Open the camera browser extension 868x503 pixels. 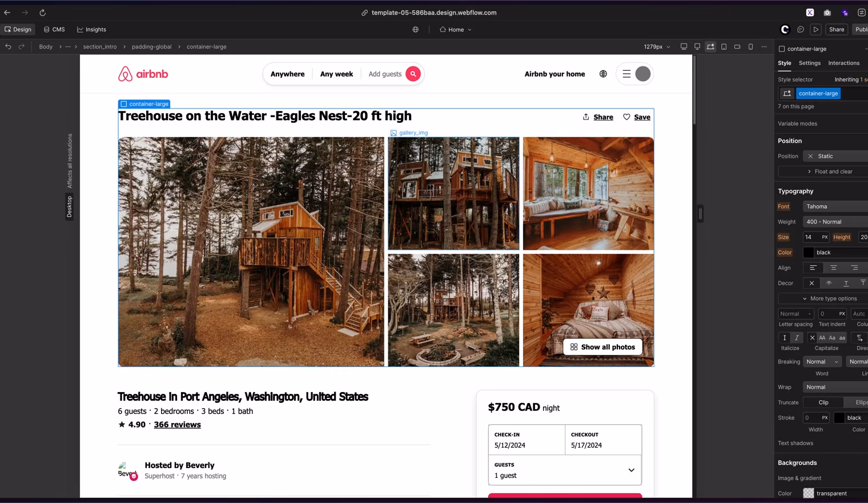tap(827, 13)
